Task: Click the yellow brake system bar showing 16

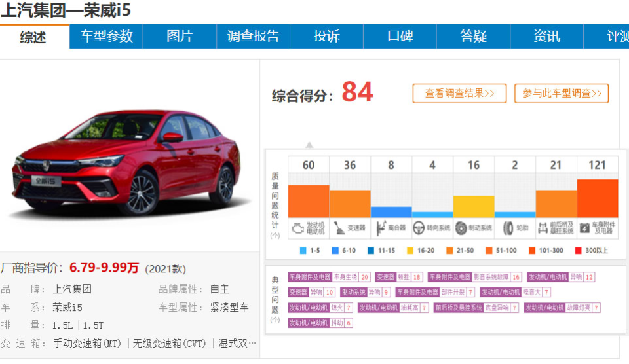Action: point(474,207)
